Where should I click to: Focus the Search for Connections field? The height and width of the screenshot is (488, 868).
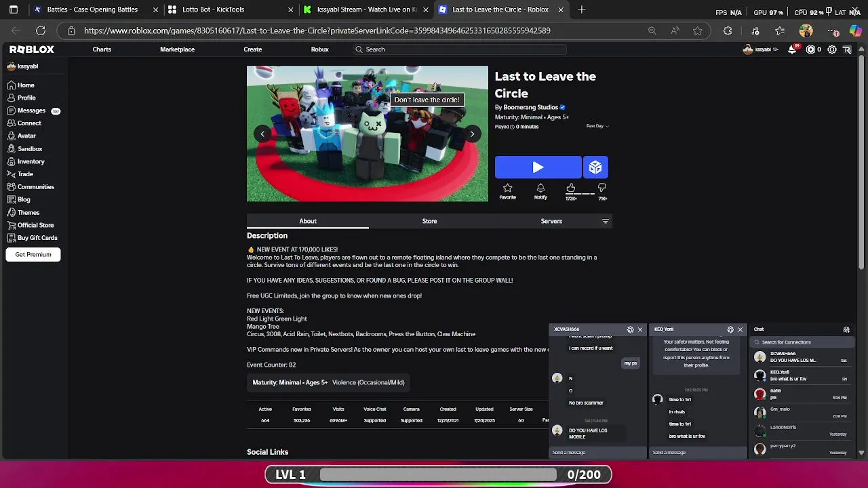(x=802, y=342)
